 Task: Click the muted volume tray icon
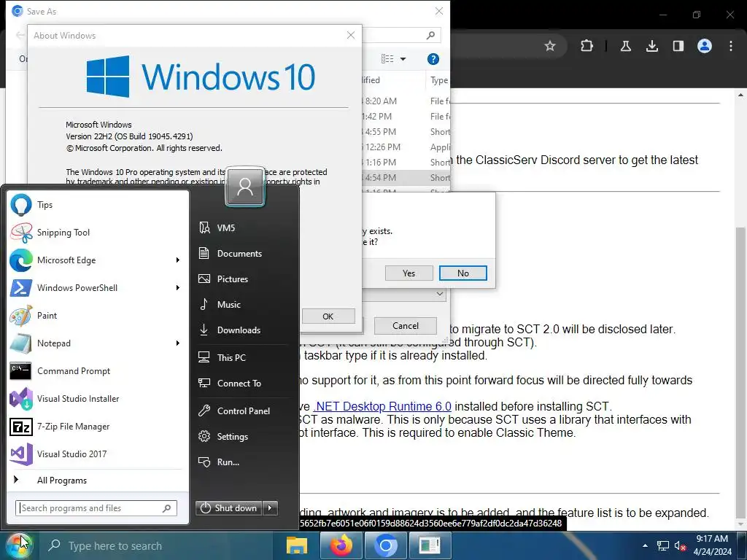[680, 545]
